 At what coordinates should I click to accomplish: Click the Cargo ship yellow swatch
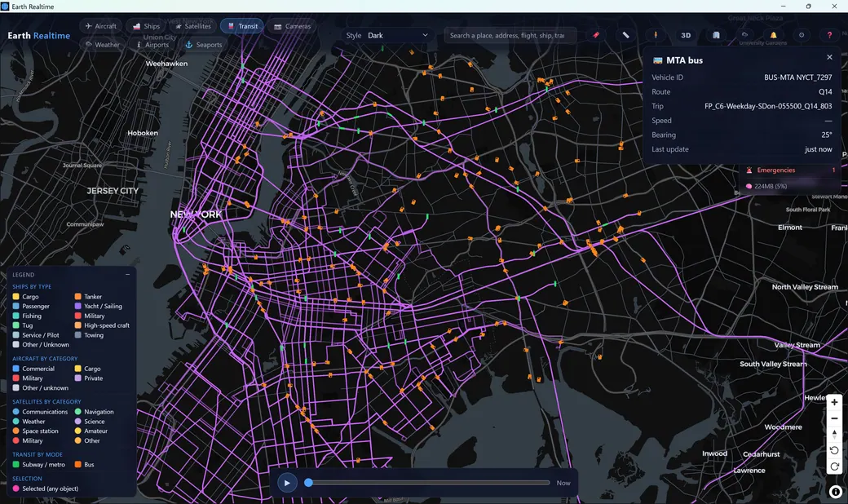15,296
